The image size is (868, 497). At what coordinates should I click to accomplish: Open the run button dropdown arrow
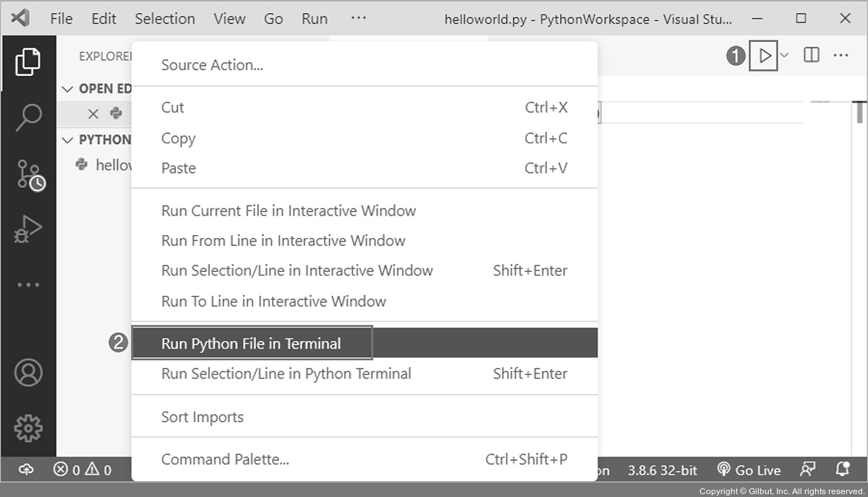785,56
